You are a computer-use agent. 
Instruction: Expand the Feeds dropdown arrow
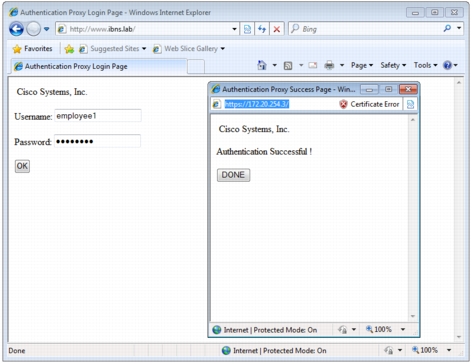pyautogui.click(x=301, y=65)
